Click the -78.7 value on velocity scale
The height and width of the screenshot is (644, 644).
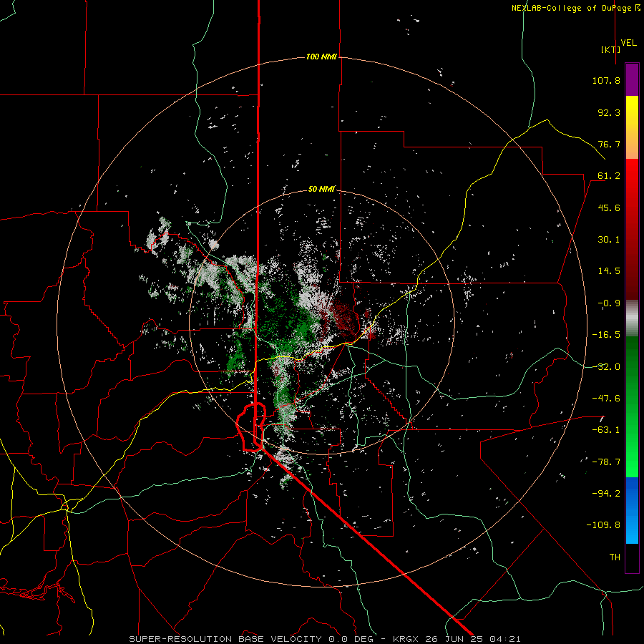point(606,462)
